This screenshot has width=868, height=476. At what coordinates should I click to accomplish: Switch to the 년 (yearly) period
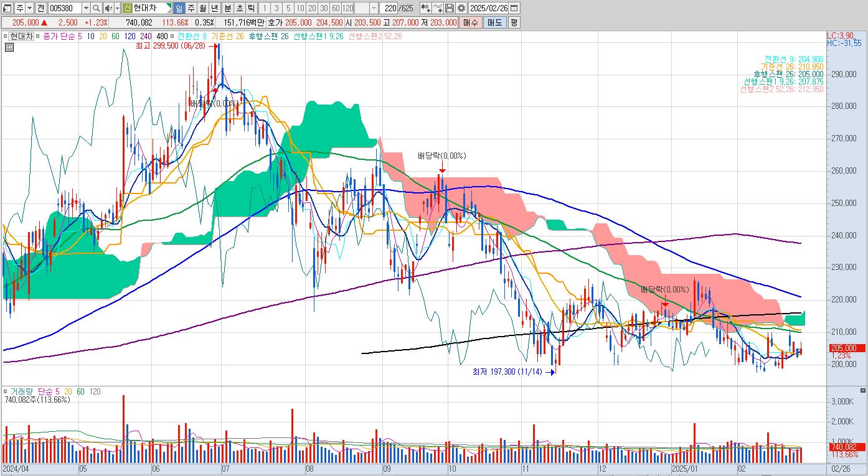pos(215,8)
